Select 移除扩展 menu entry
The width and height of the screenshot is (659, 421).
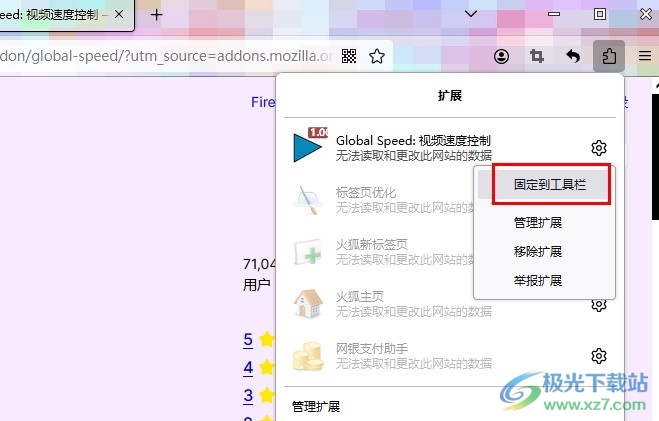pos(538,251)
